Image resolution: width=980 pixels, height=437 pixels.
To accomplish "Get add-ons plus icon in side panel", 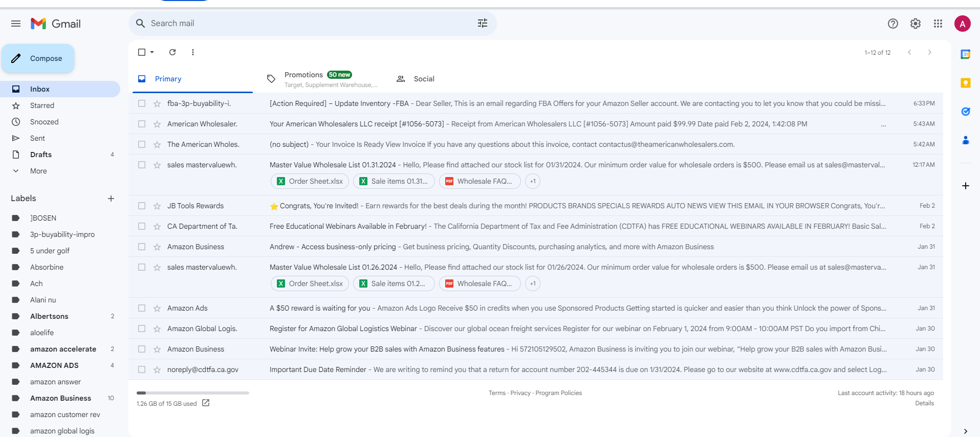I will (966, 186).
